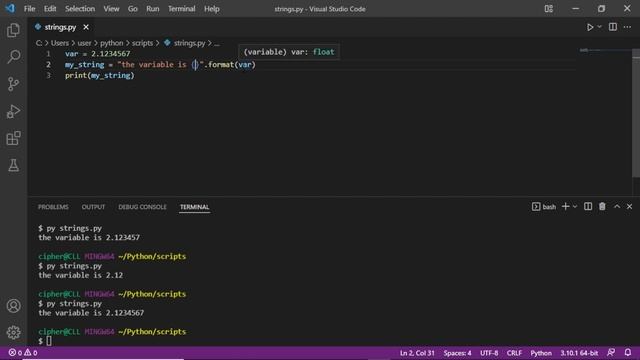Image resolution: width=640 pixels, height=360 pixels.
Task: Kill terminal with trash icon
Action: click(602, 207)
